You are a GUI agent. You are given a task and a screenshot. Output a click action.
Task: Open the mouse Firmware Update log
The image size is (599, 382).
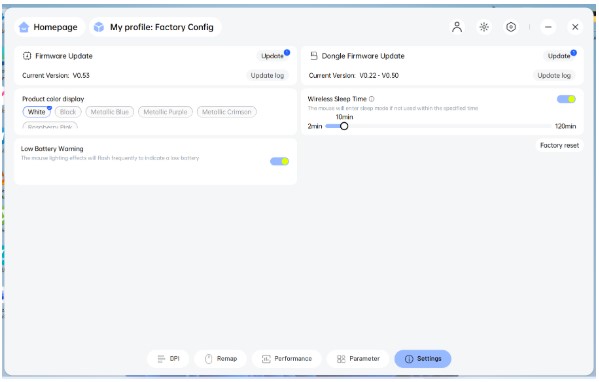(x=267, y=76)
